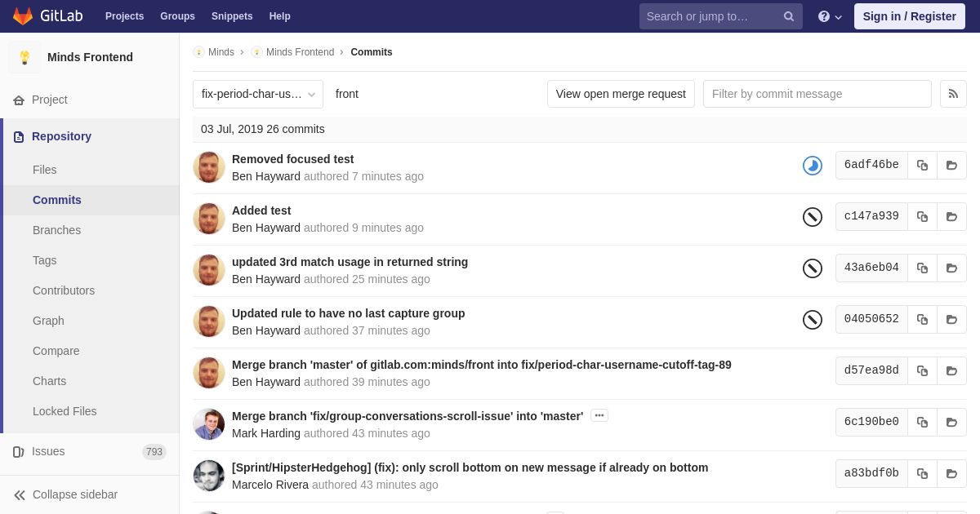Copy commit SHA 6c190be0
Image resolution: width=980 pixels, height=514 pixels.
click(x=922, y=422)
